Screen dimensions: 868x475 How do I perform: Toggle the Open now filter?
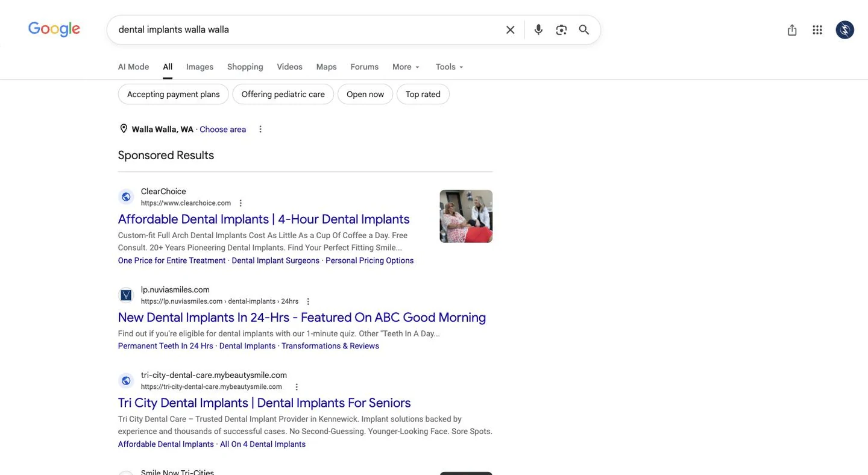click(365, 94)
